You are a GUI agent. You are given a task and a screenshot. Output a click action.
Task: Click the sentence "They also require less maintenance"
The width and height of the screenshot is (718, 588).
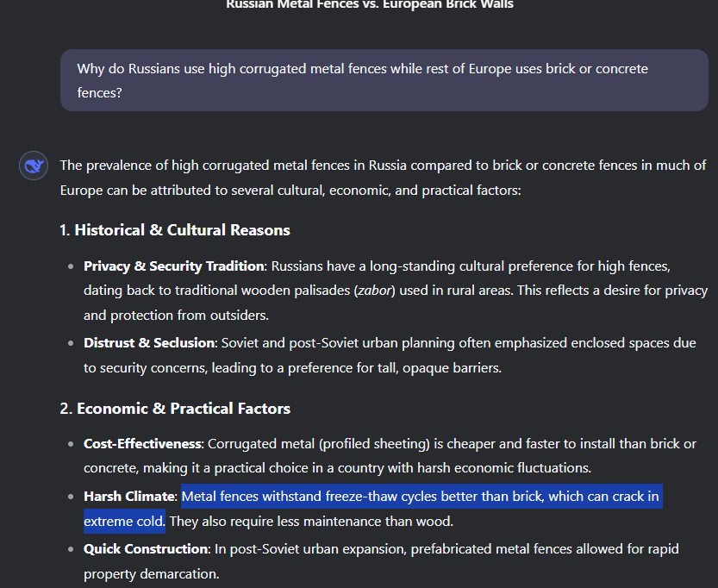(310, 522)
